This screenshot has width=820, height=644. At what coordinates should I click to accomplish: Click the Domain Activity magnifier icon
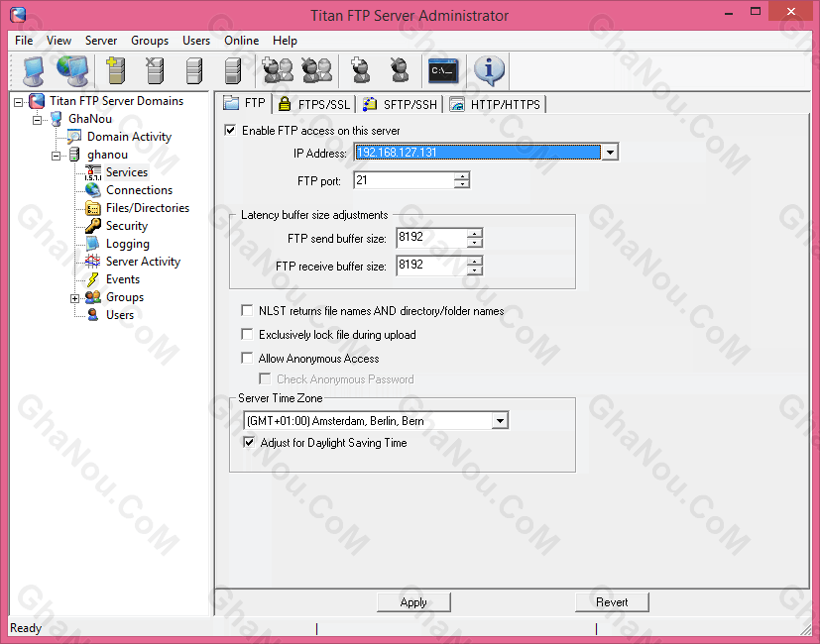click(x=74, y=137)
